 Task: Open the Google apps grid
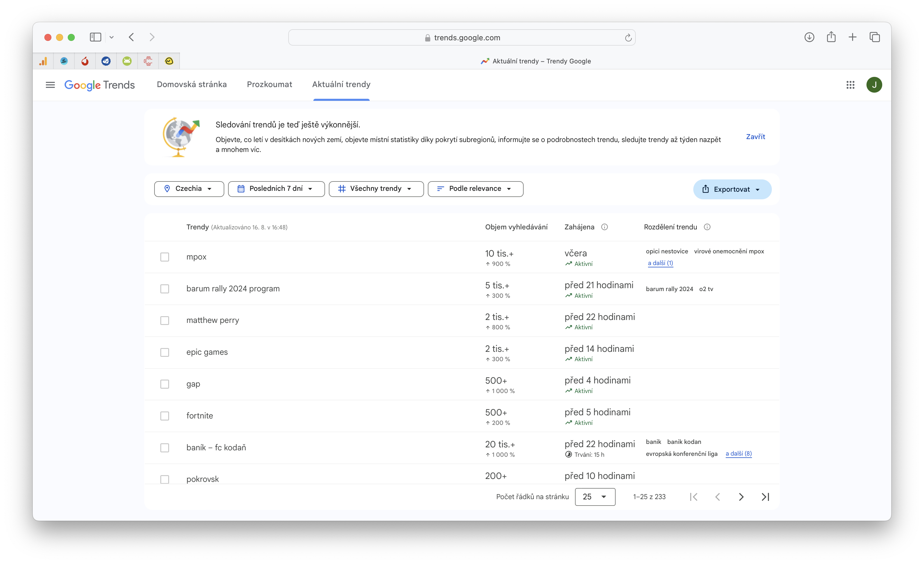[x=850, y=85]
